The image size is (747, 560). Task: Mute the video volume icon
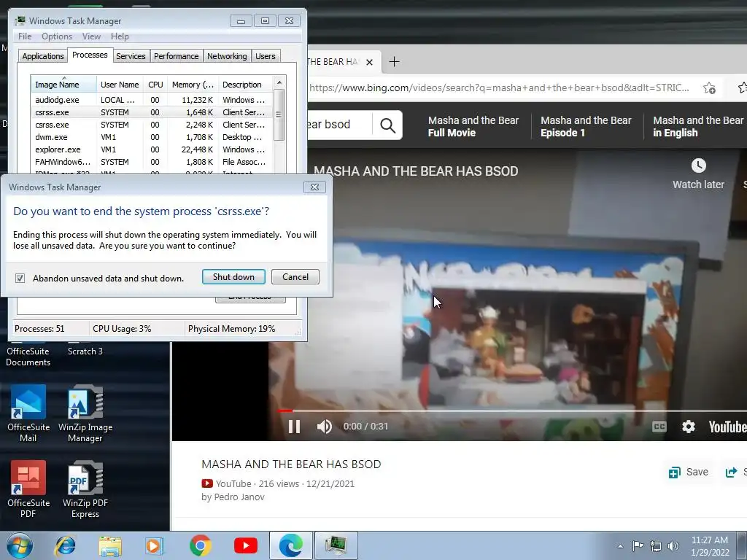click(325, 426)
